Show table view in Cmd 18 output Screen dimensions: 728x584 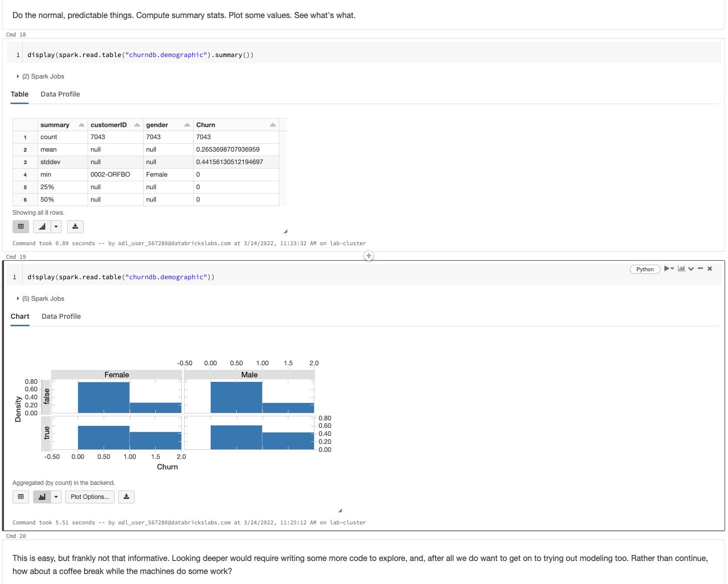coord(21,227)
